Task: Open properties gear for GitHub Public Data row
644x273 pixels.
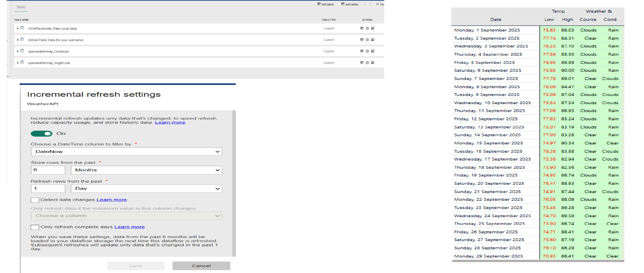Action: (367, 40)
